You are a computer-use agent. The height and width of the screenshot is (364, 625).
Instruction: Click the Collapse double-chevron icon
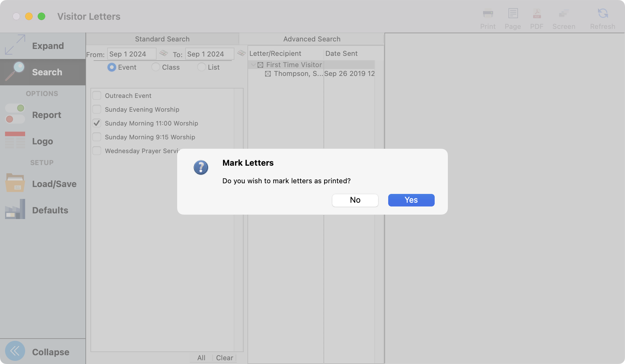15,351
